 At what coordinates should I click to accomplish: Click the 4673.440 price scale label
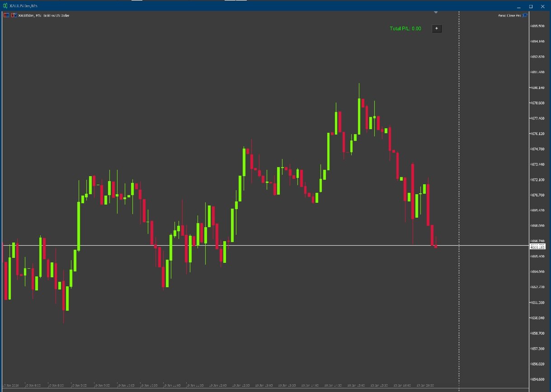coord(537,164)
